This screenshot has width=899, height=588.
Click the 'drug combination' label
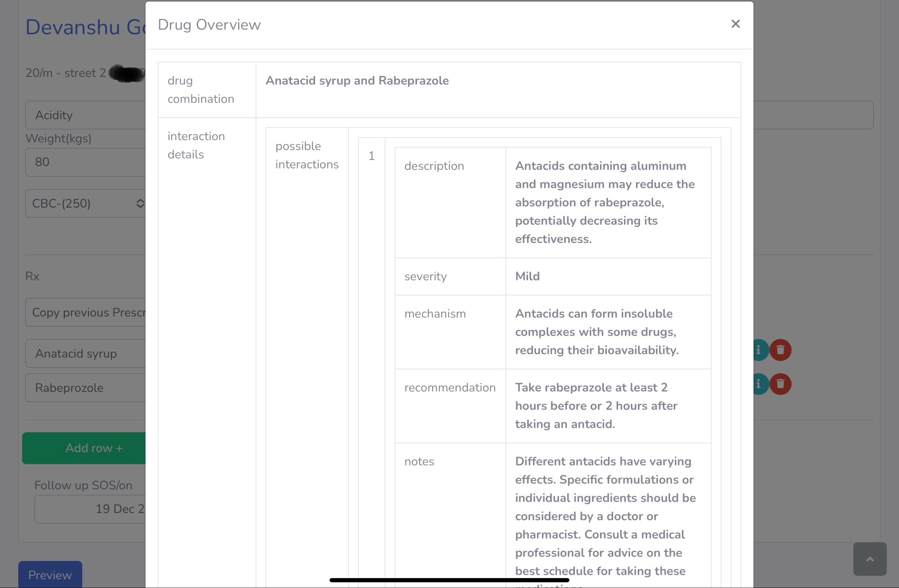(201, 90)
